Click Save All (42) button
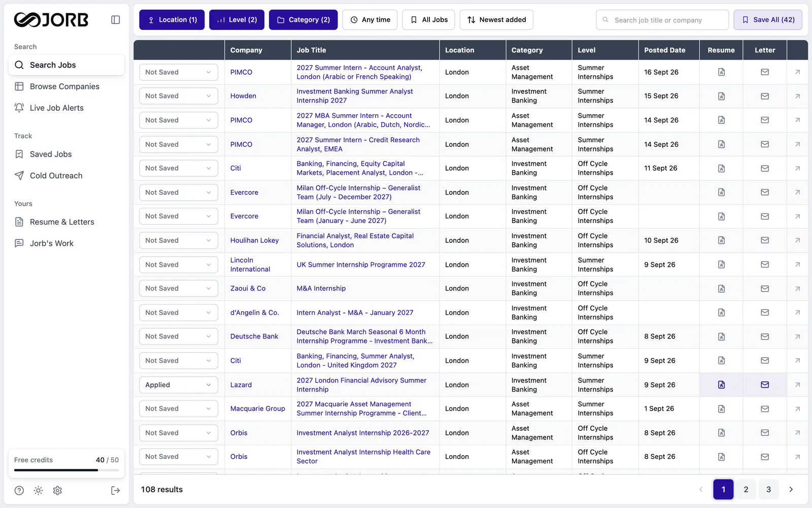Screen dimensions: 812x508 pos(768,20)
